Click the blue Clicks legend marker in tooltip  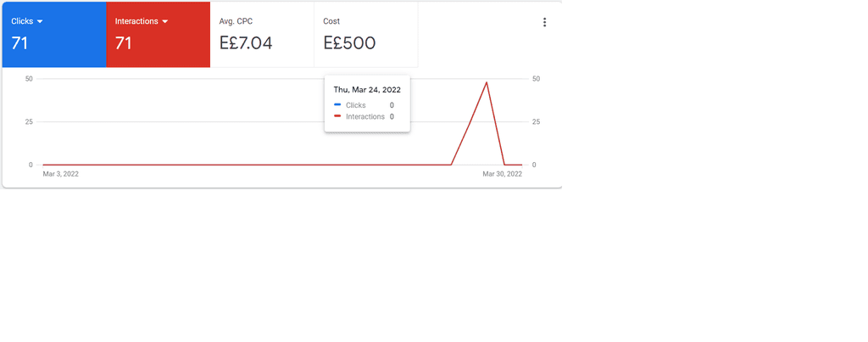coord(337,104)
